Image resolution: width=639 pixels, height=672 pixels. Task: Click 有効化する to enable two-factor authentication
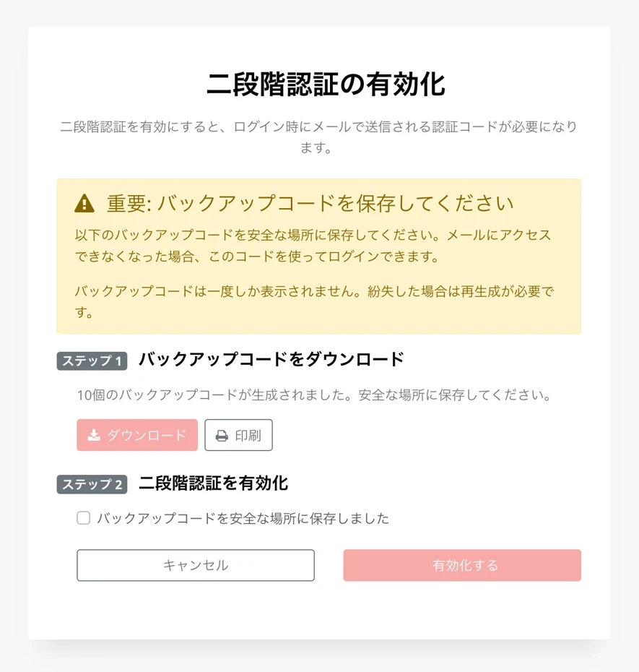coord(461,565)
